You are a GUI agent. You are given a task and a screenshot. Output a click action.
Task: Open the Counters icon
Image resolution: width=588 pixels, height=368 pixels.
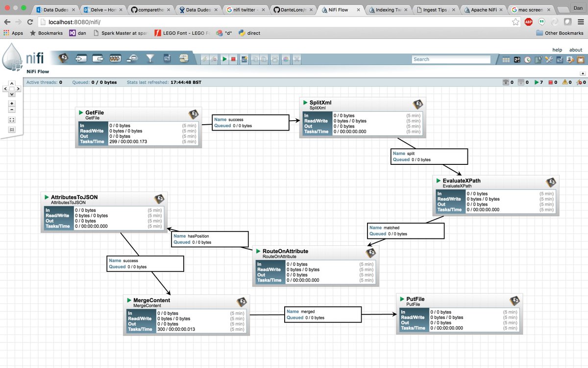[x=517, y=59]
